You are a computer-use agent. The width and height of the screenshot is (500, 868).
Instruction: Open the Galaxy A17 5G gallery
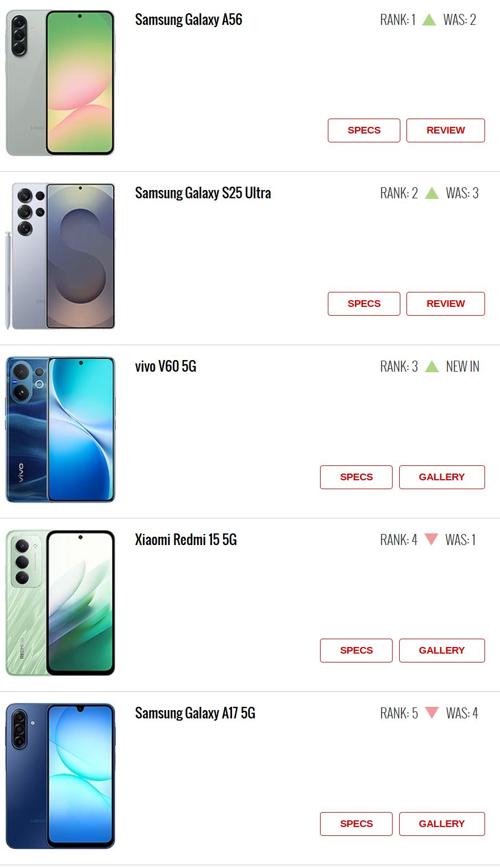[x=442, y=824]
